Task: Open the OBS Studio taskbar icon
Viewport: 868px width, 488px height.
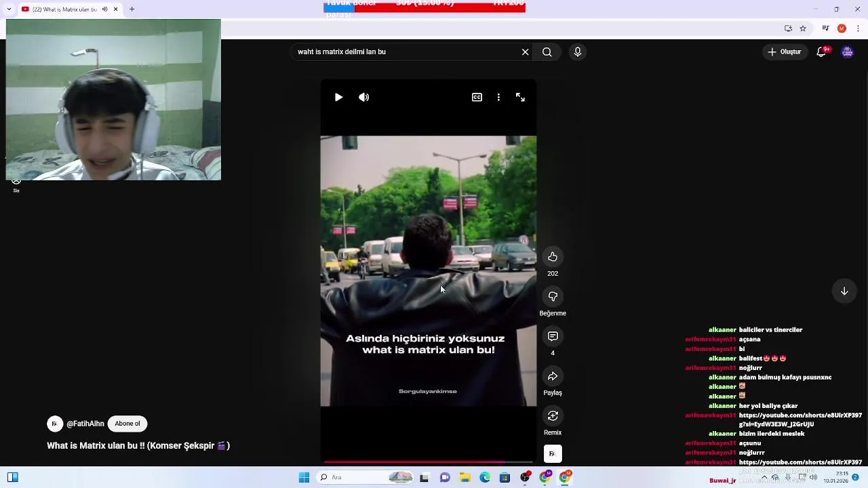Action: pos(525,478)
